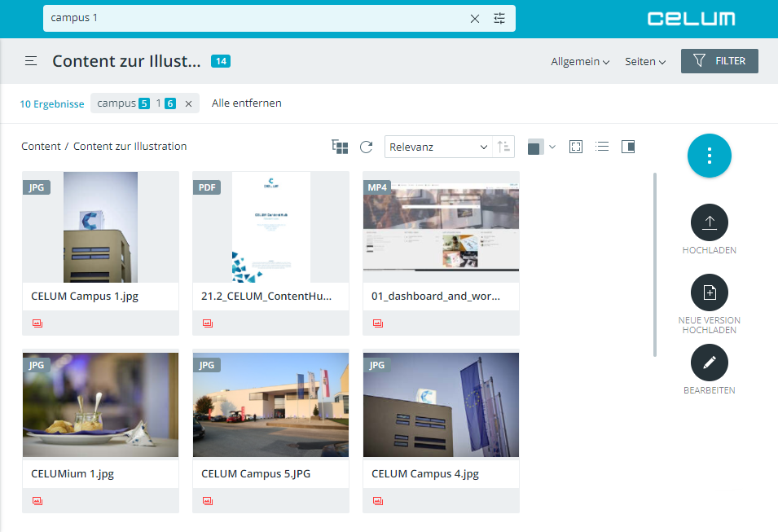
Task: Go to Content in the breadcrumb
Action: pyautogui.click(x=41, y=147)
